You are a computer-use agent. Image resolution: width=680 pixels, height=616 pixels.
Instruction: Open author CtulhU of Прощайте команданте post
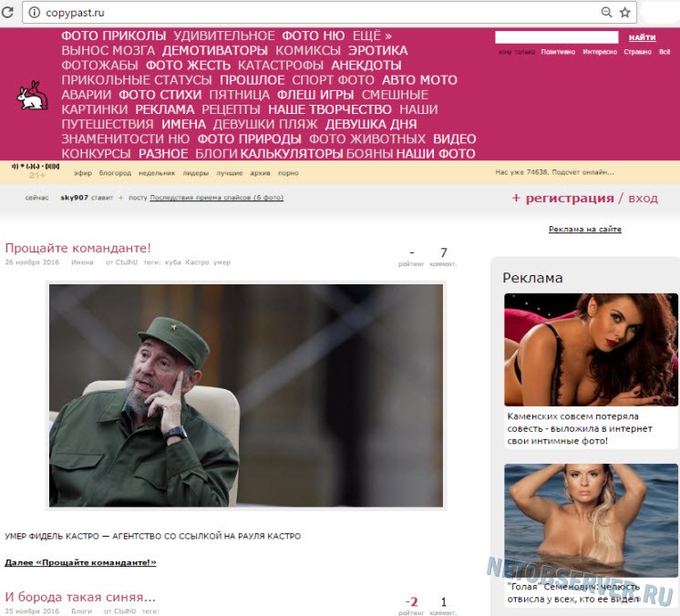click(x=126, y=262)
